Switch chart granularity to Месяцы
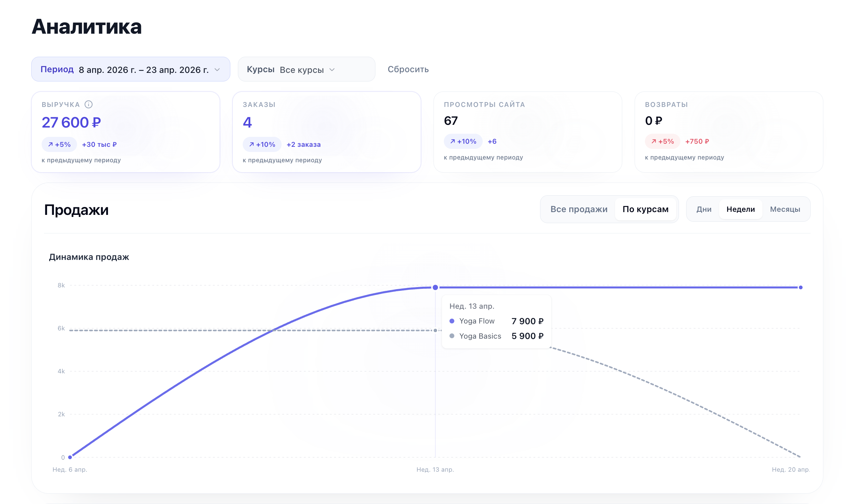856x504 pixels. coord(785,209)
